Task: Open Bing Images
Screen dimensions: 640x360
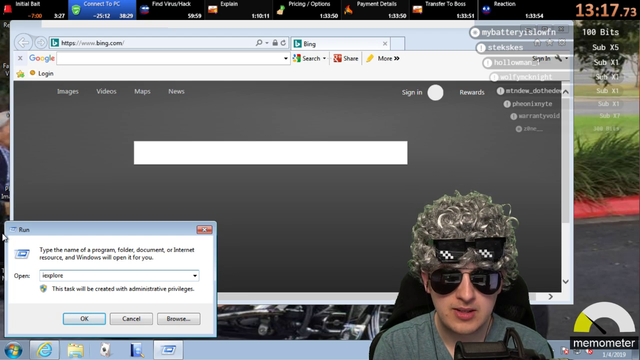Action: point(68,91)
